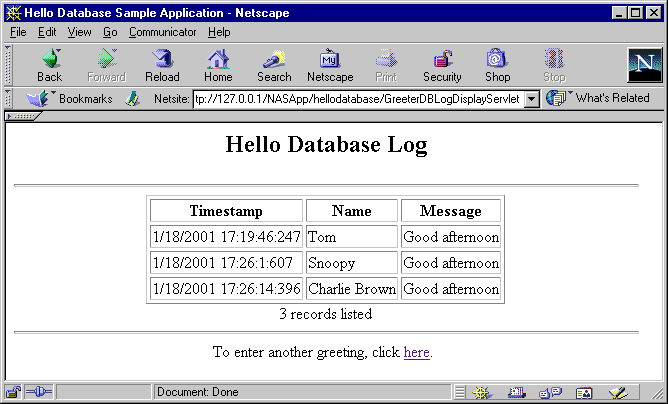
Task: Open Composer component bar icon
Action: pos(618,392)
